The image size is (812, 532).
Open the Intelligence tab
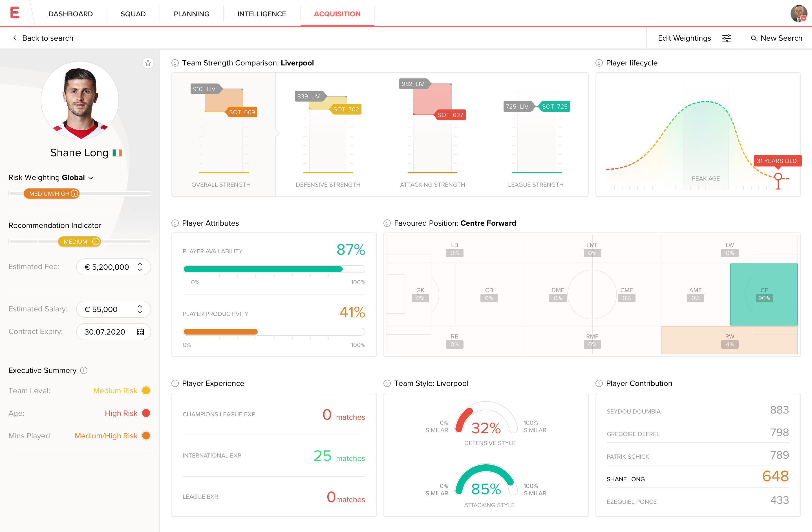[262, 14]
